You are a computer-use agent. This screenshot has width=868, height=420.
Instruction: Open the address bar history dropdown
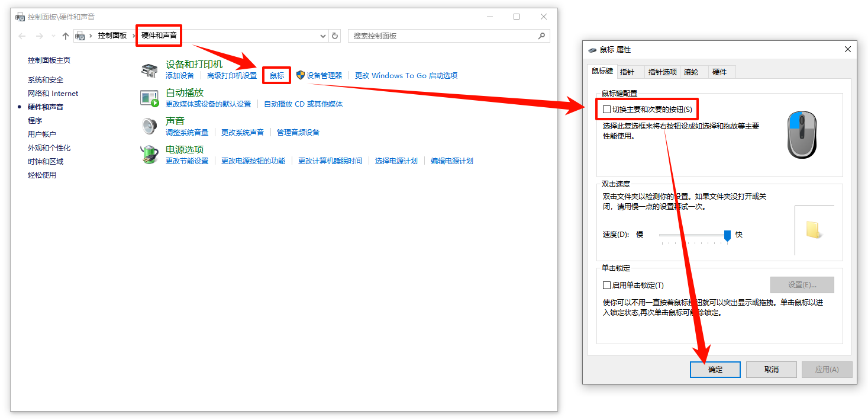tap(323, 36)
